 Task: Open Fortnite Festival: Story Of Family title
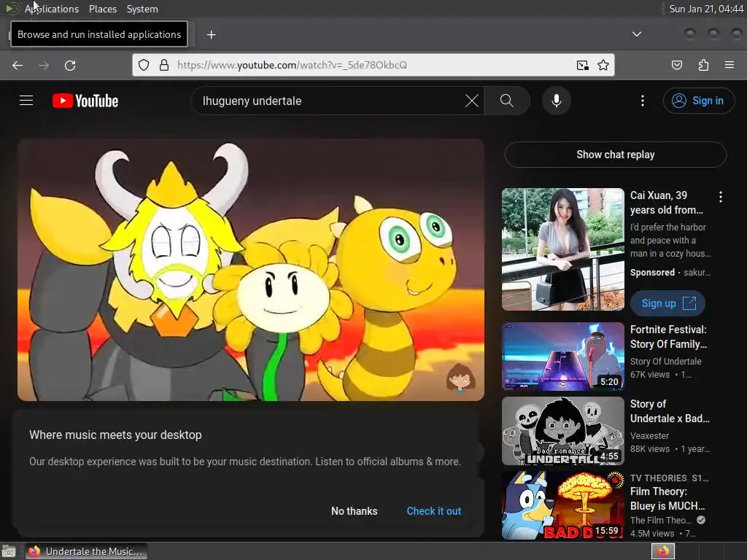pyautogui.click(x=668, y=337)
